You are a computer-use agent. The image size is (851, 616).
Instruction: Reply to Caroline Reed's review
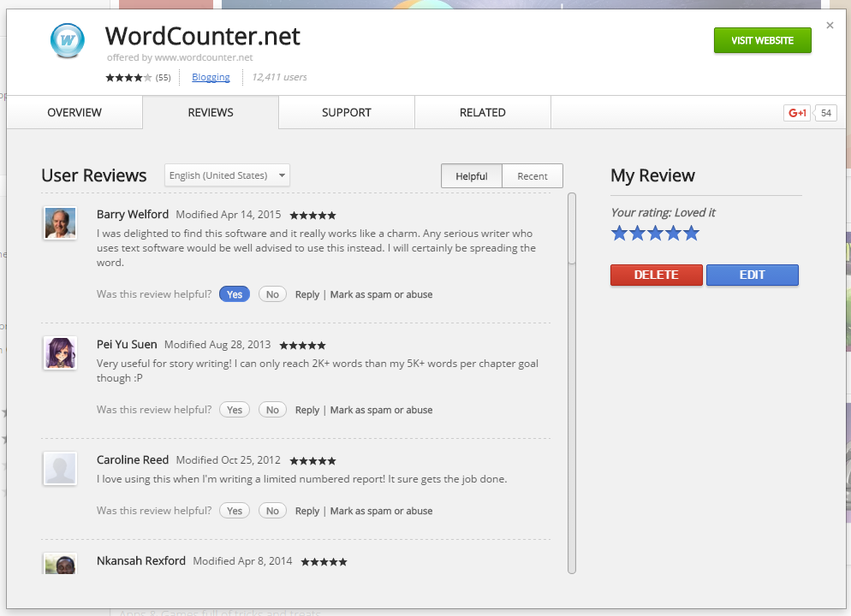coord(307,511)
